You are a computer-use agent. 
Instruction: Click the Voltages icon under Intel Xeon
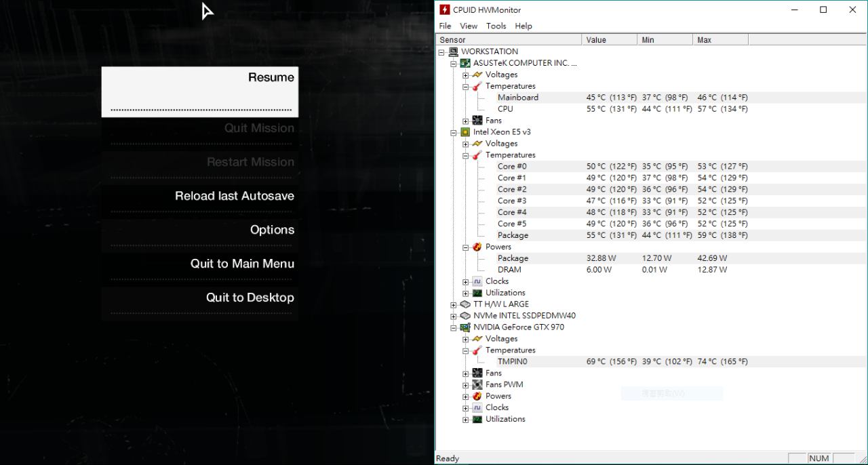coord(477,144)
